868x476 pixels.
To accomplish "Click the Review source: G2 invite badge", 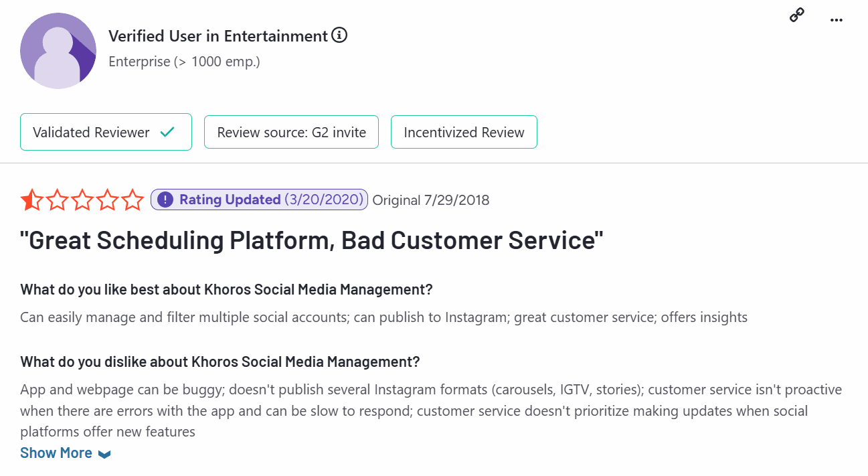I will click(x=291, y=131).
